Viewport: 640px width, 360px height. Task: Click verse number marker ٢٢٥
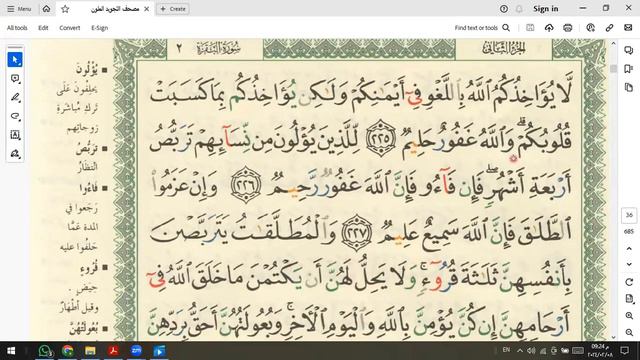(x=380, y=138)
